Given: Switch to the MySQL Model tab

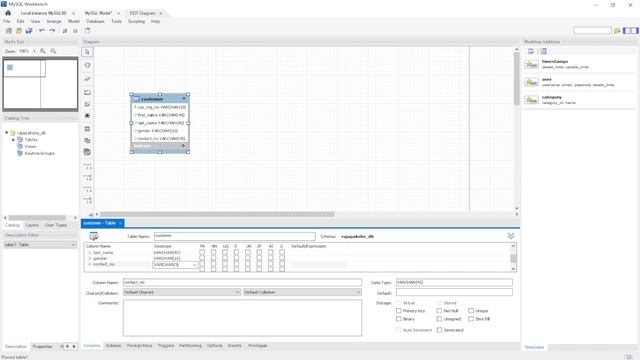Looking at the screenshot, I should (98, 13).
